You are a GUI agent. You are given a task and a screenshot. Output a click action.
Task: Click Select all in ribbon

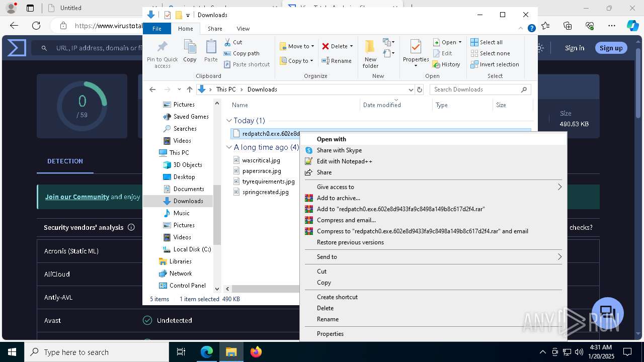[x=487, y=42]
